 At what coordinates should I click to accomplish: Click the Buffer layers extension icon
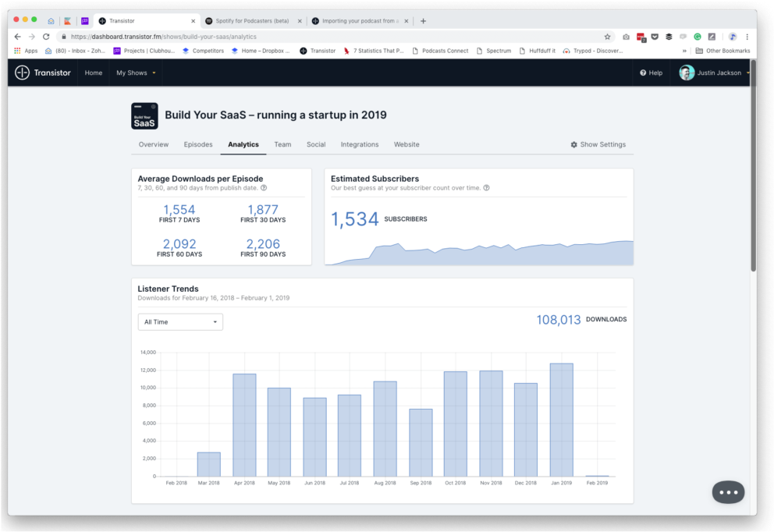coord(669,37)
